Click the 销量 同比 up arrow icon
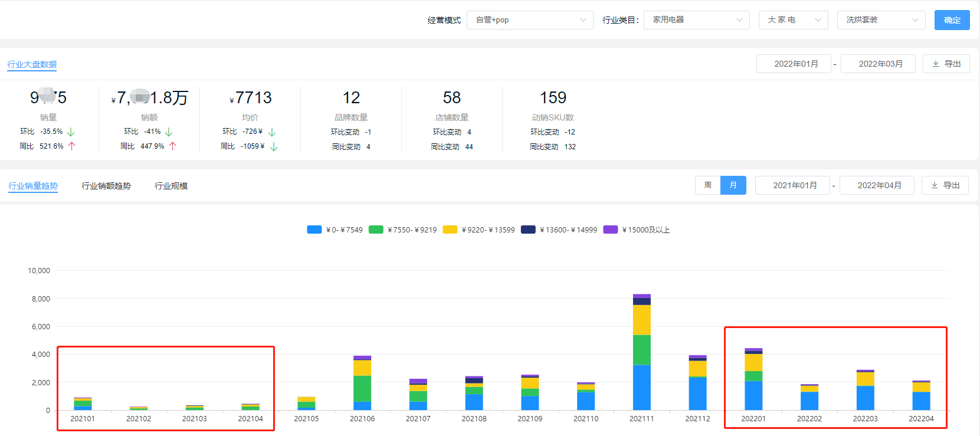 tap(72, 146)
